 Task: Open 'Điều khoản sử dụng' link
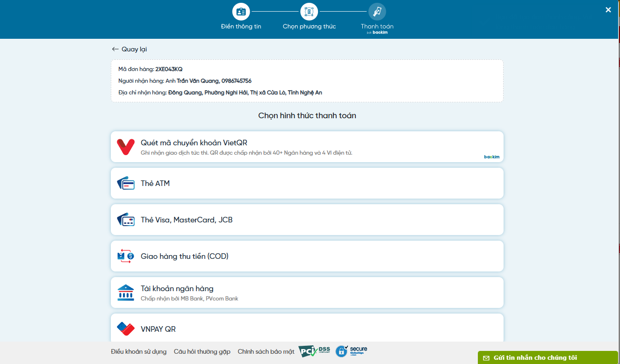click(139, 351)
